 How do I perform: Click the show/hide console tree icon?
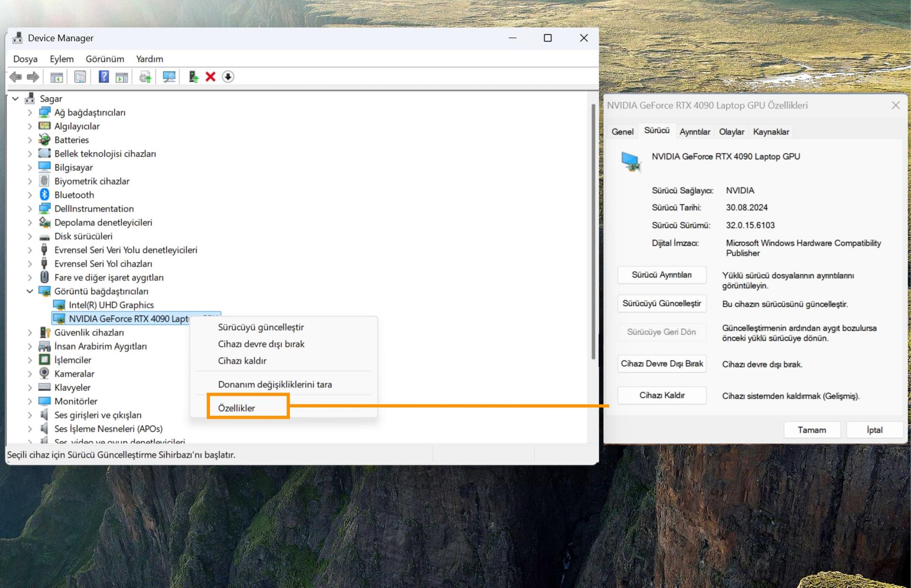point(57,77)
